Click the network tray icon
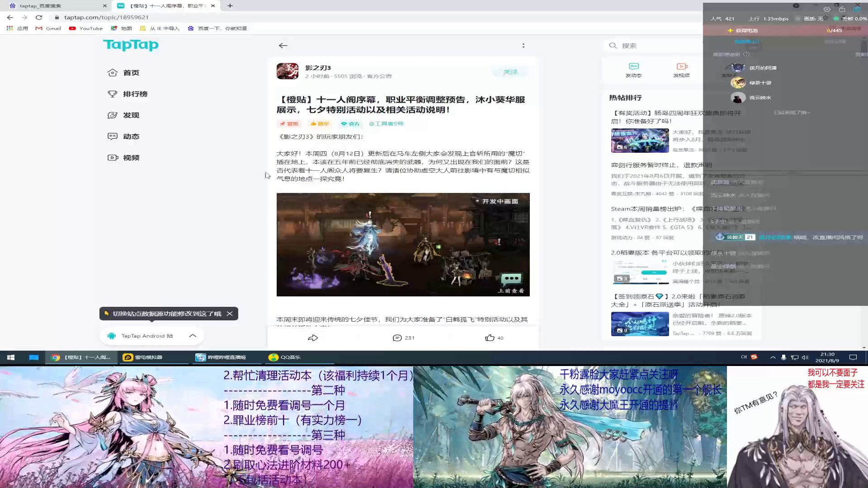Viewport: 868px width, 488px height. tap(794, 357)
